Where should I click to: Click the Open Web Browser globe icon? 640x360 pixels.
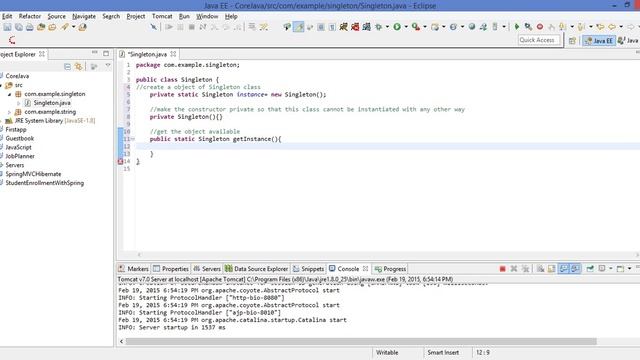pyautogui.click(x=472, y=27)
